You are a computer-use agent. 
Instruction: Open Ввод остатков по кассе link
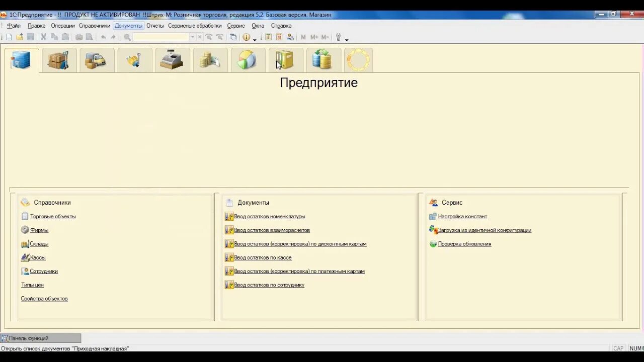tap(263, 257)
